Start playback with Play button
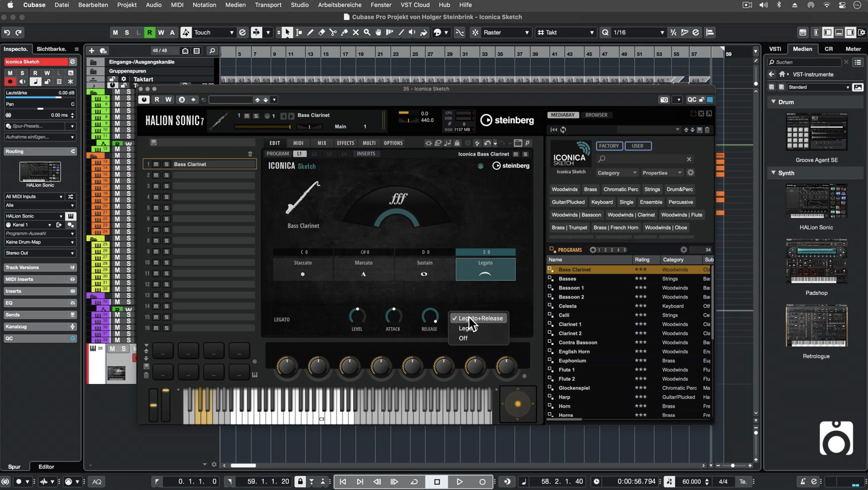 459,482
